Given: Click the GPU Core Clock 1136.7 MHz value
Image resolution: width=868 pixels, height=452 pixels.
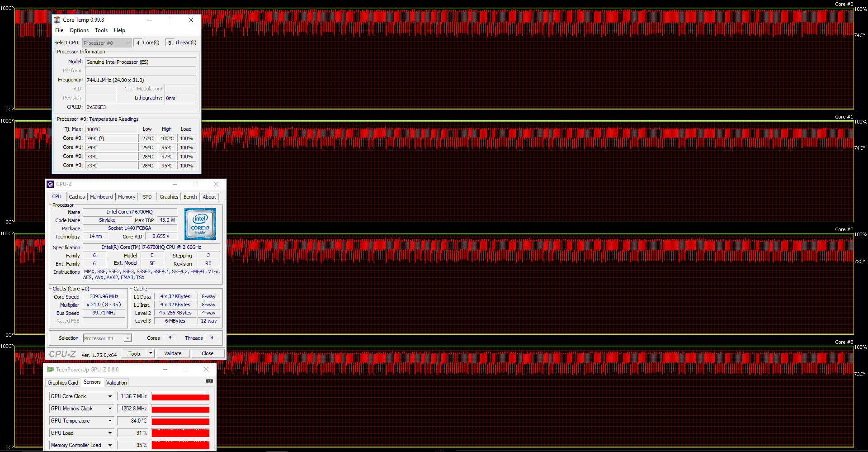Looking at the screenshot, I should point(133,396).
